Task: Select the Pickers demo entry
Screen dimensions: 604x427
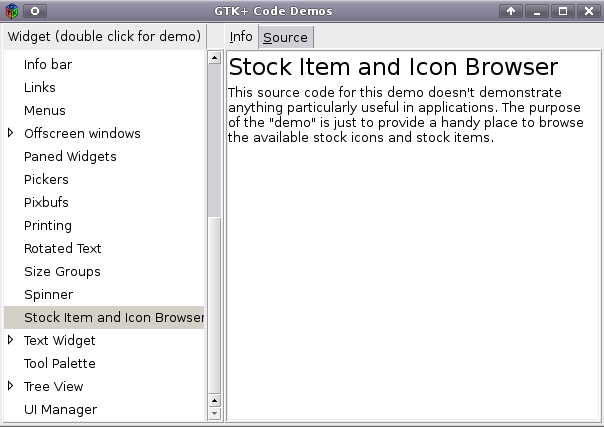Action: (46, 179)
